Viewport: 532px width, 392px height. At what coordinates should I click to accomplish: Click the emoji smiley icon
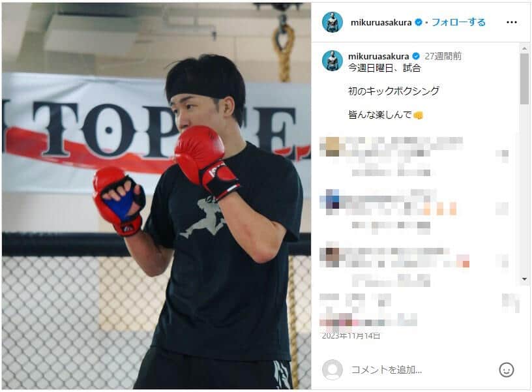506,370
